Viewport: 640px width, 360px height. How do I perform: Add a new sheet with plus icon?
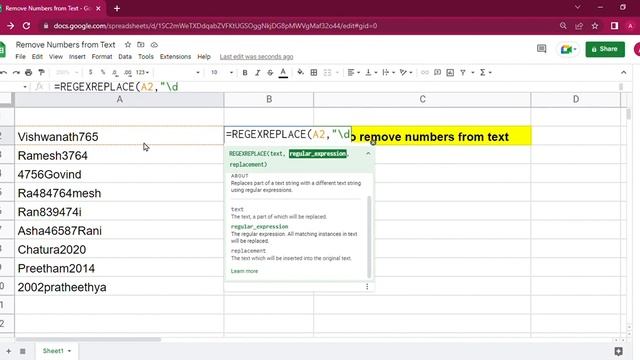pyautogui.click(x=9, y=351)
